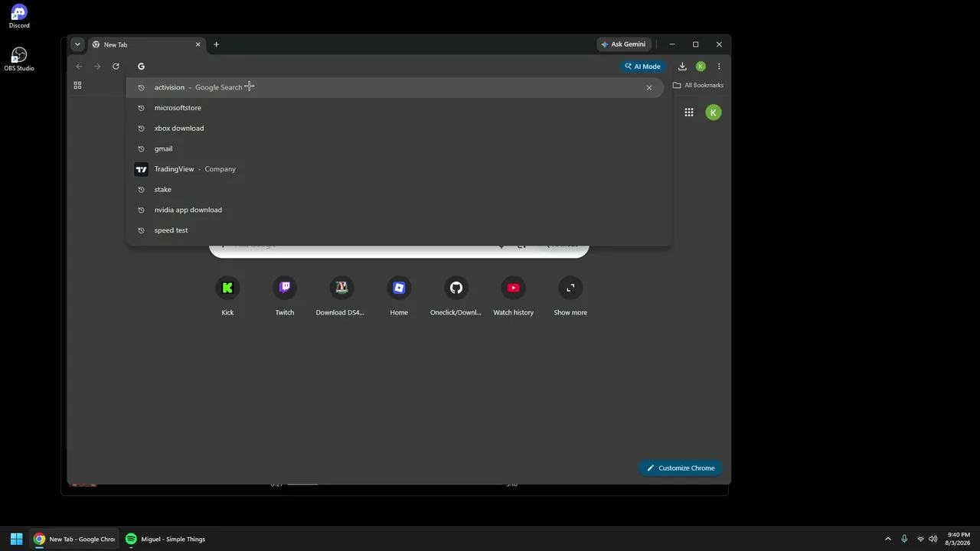Open Chrome three-dot menu

point(719,67)
